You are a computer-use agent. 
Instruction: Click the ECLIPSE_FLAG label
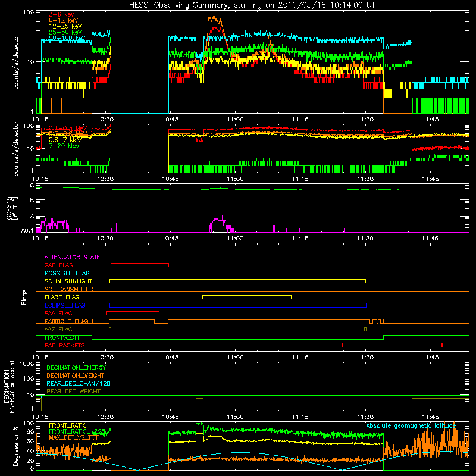[65, 305]
